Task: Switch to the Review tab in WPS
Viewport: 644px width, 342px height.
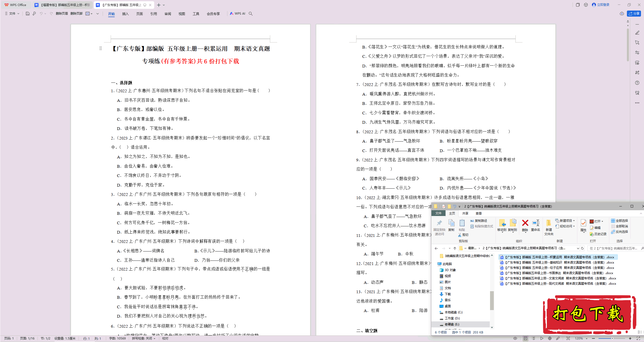Action: (168, 14)
